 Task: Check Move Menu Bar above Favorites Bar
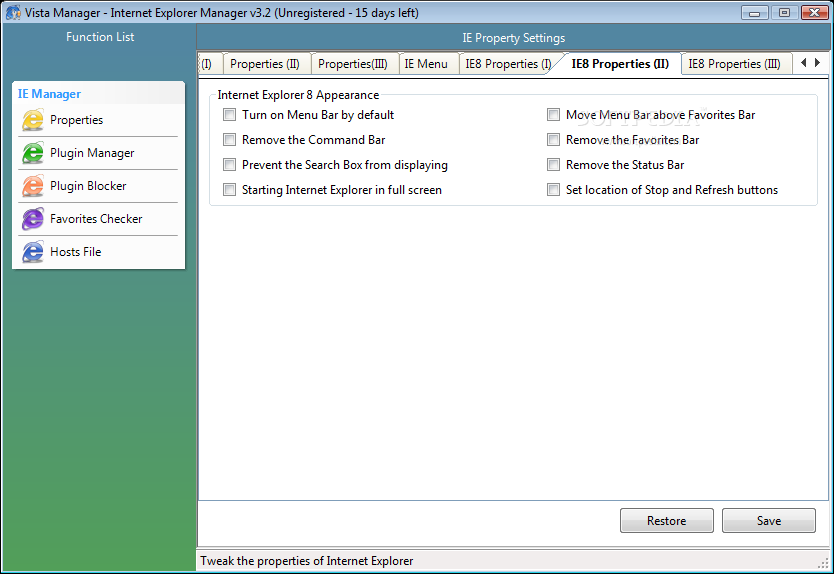554,115
